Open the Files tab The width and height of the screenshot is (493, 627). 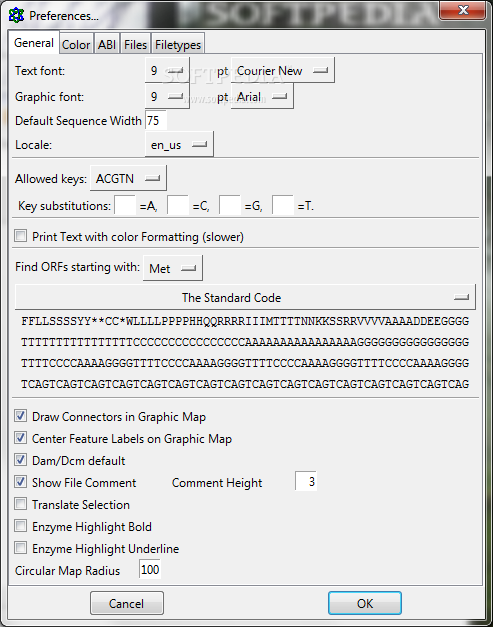pyautogui.click(x=136, y=44)
